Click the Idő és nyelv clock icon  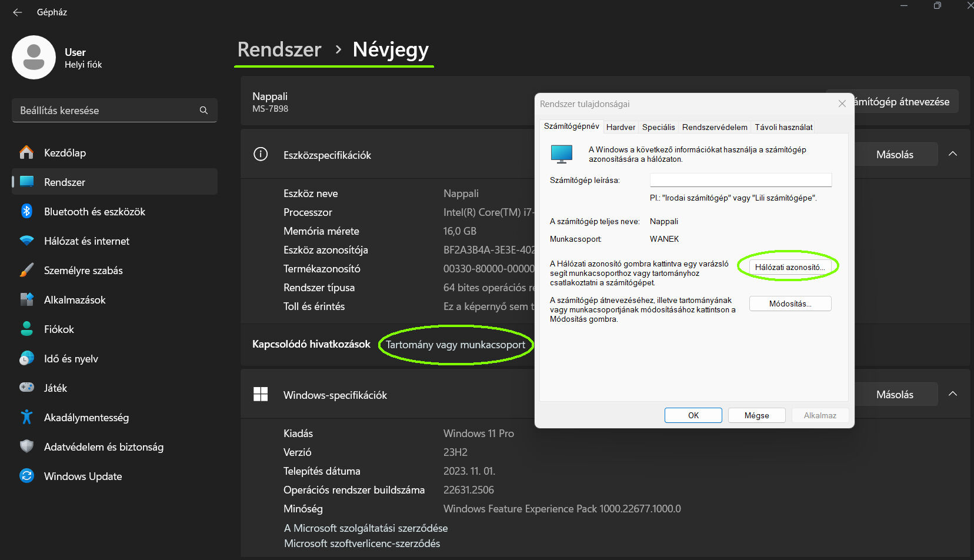tap(26, 358)
